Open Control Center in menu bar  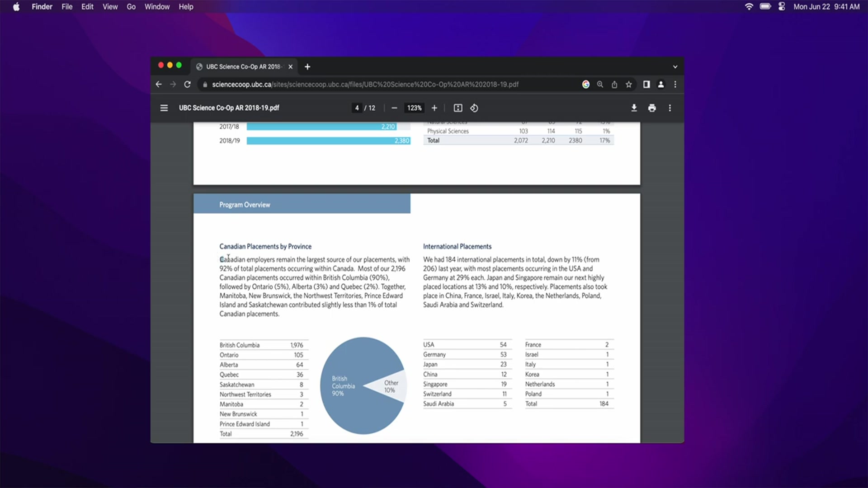(782, 7)
